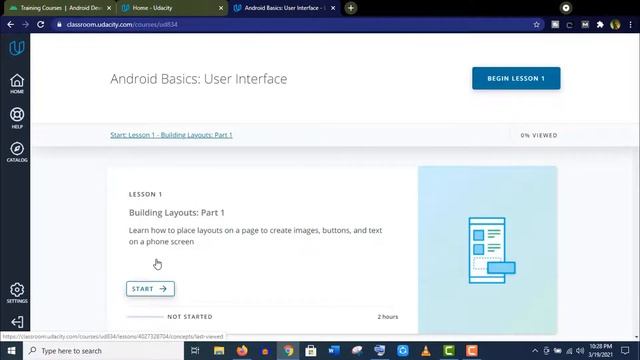Open Word from the taskbar
Viewport: 640px width, 360px height.
pyautogui.click(x=334, y=351)
